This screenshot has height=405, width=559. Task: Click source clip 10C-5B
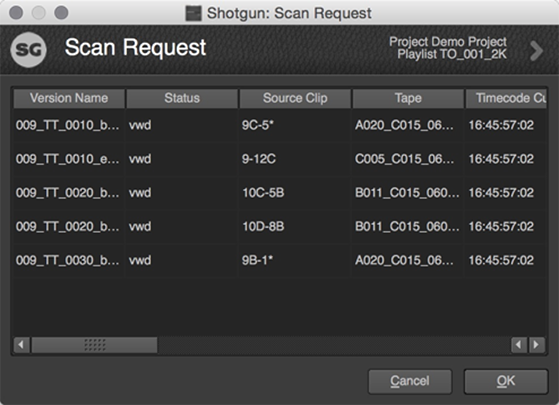[263, 193]
